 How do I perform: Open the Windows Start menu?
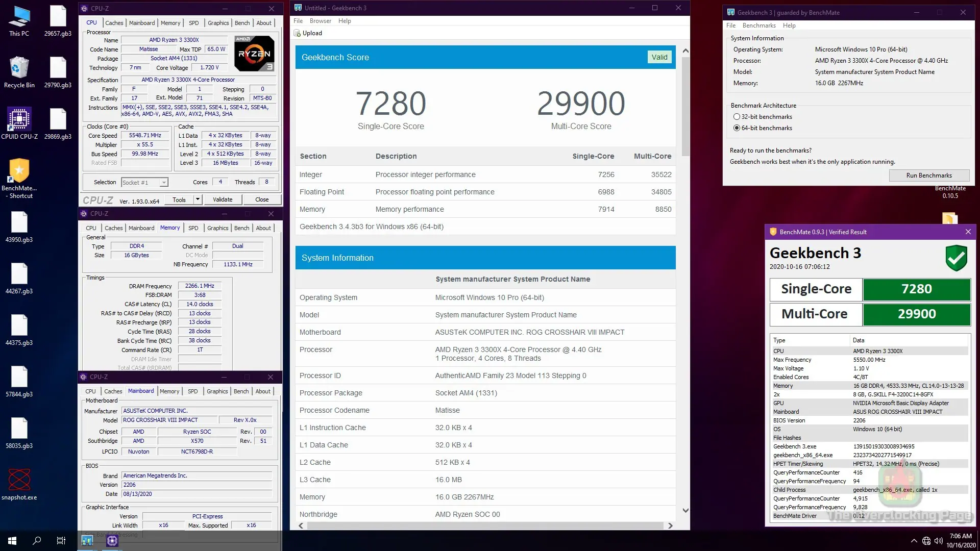click(12, 541)
